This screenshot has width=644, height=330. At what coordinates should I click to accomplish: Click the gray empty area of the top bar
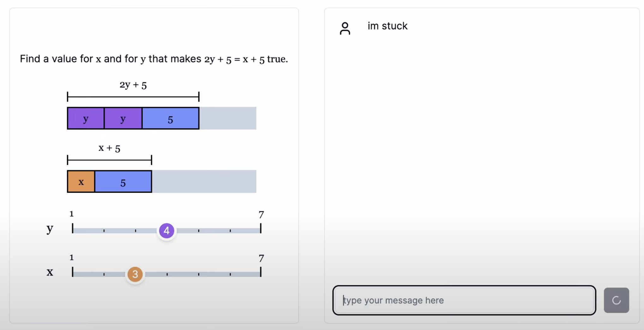tap(228, 119)
